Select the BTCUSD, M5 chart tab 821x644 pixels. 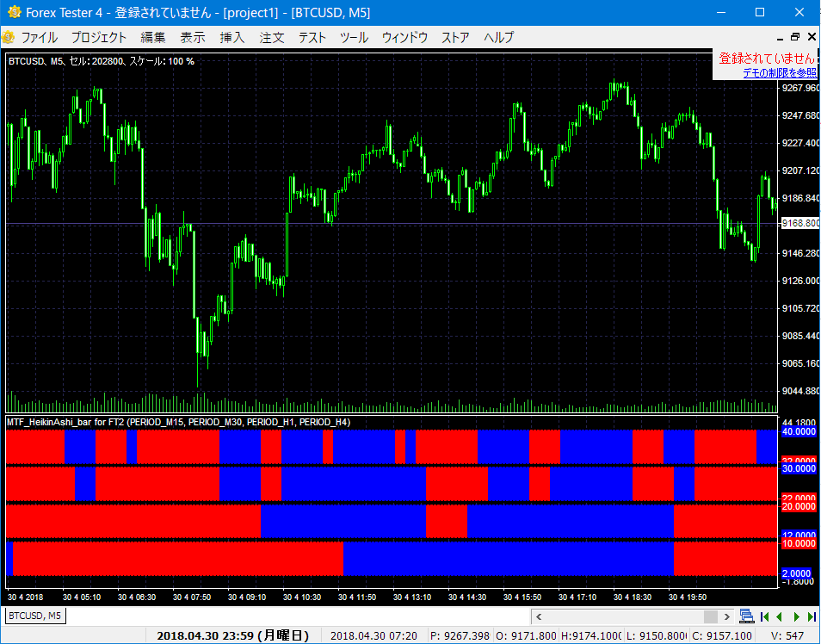click(35, 616)
